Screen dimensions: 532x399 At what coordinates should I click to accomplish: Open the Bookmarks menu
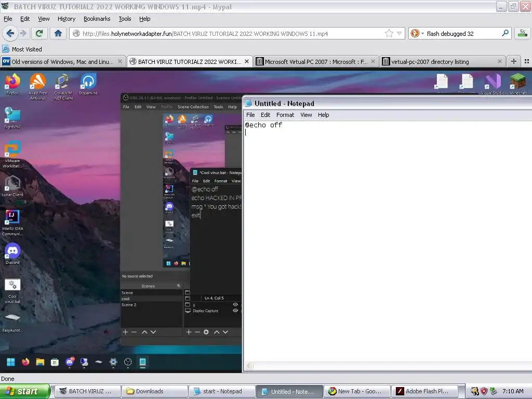[x=97, y=19]
